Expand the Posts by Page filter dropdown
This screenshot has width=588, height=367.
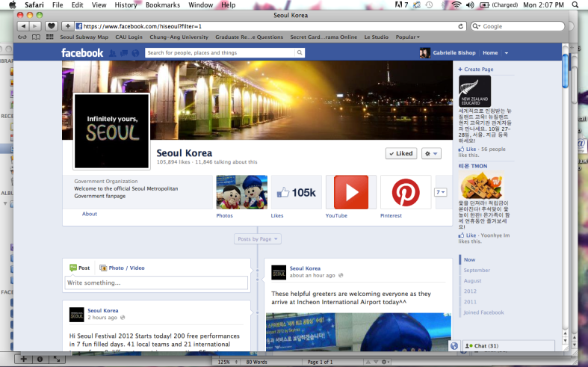[258, 238]
